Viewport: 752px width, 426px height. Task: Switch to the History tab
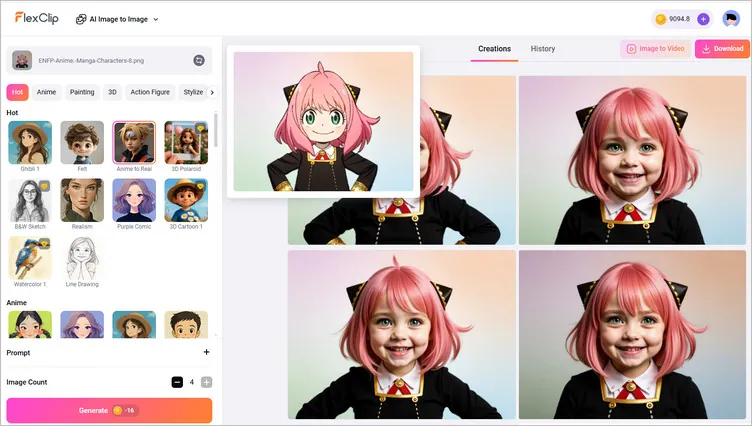tap(542, 49)
